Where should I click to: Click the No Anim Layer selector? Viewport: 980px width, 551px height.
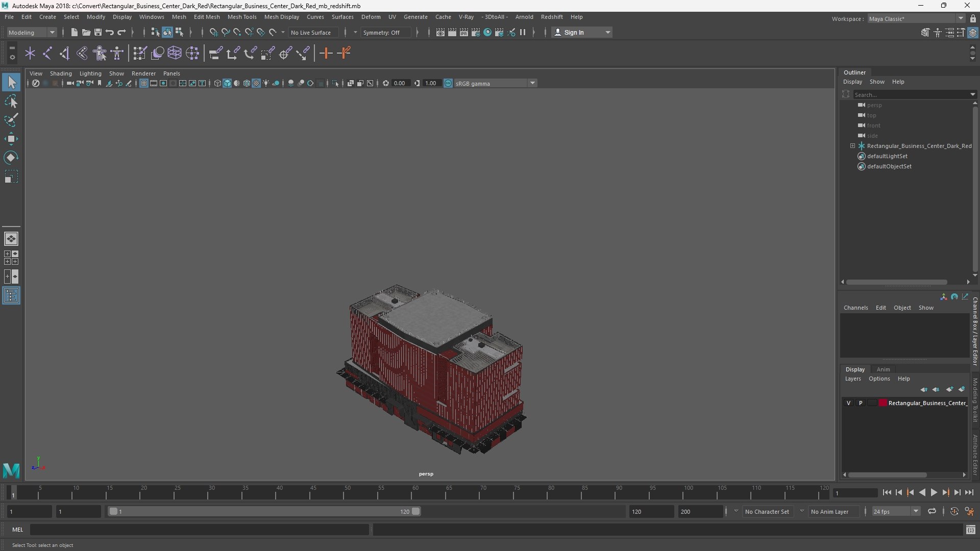tap(833, 511)
